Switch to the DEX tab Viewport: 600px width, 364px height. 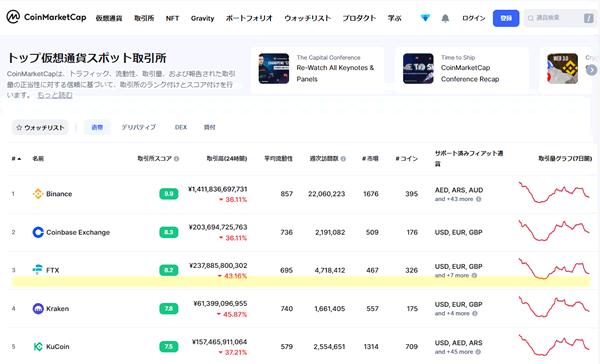click(181, 127)
